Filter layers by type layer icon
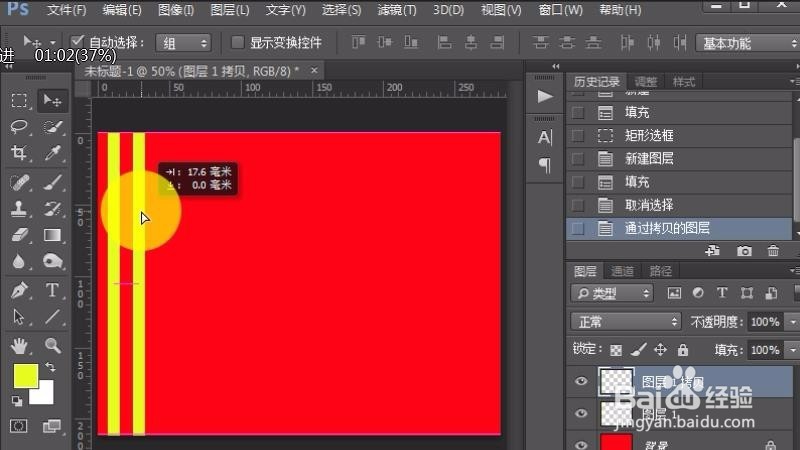Screen dimensions: 800x450 point(721,293)
